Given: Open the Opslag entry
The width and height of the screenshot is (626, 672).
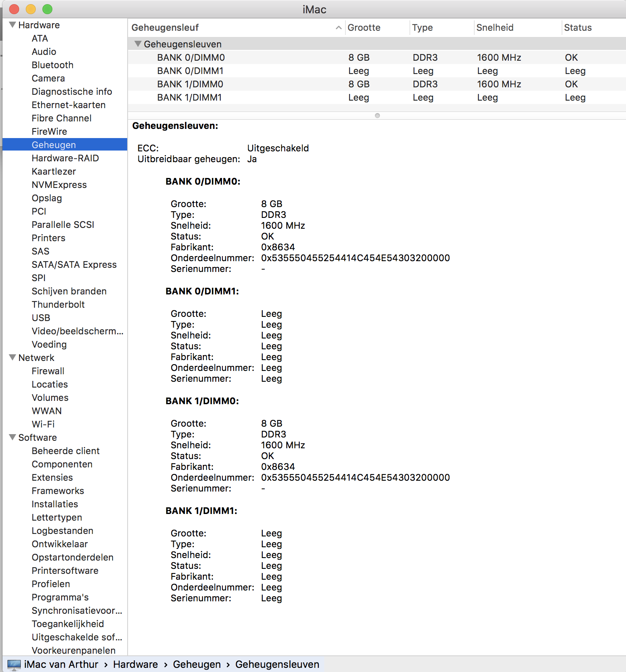Looking at the screenshot, I should click(x=47, y=198).
